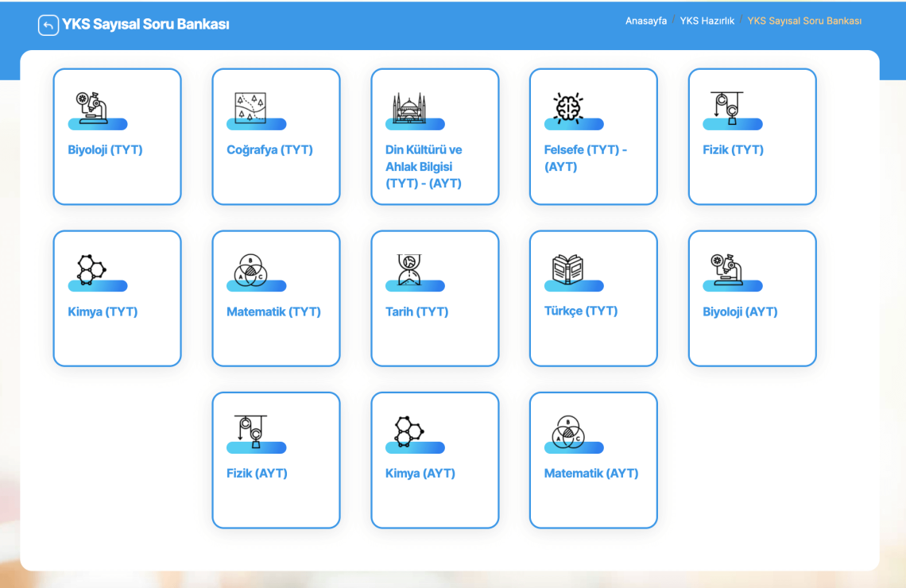Open the Kimya (AYT) label link
The height and width of the screenshot is (588, 906).
pos(420,474)
